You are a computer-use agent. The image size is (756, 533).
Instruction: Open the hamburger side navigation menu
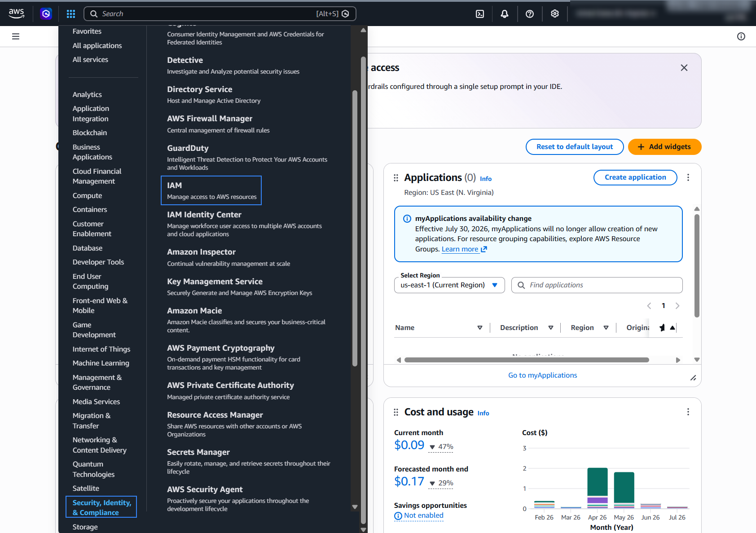coord(16,36)
